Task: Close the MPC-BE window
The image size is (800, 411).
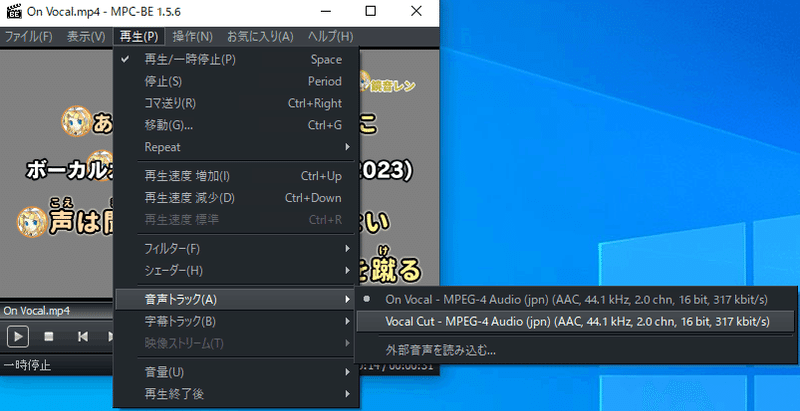Action: (x=416, y=11)
